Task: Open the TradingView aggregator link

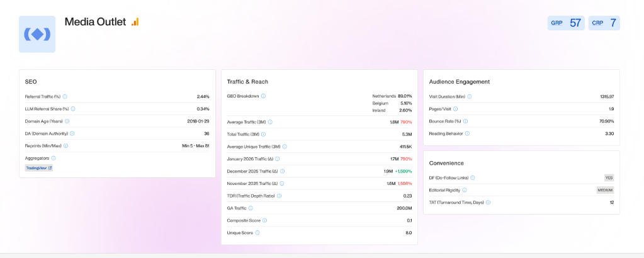Action: (38, 168)
